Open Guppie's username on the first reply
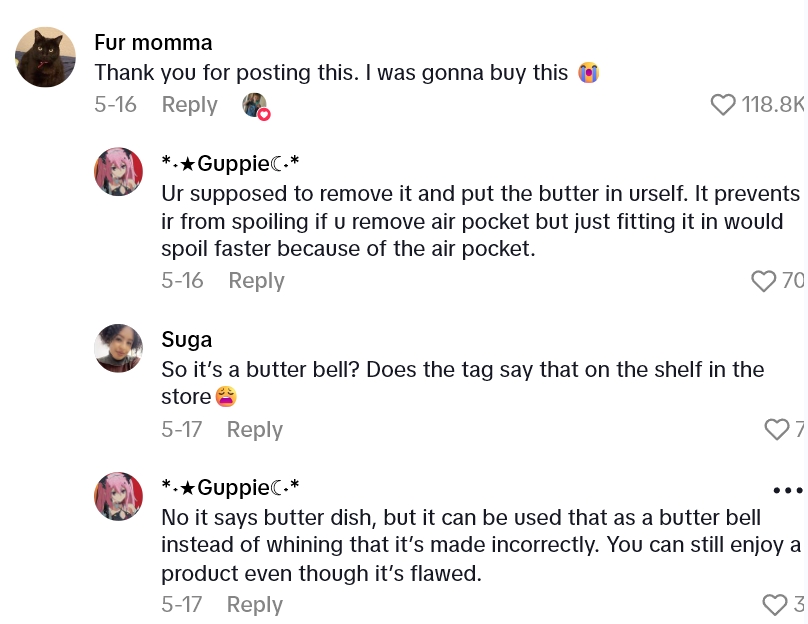This screenshot has height=624, width=808. pos(230,163)
